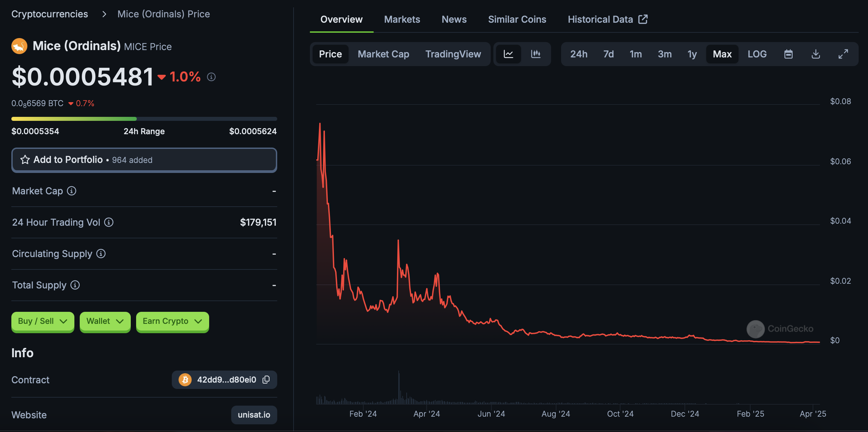Click breadcrumb chevron after Cryptocurrencies
This screenshot has height=432, width=868.
(x=104, y=14)
